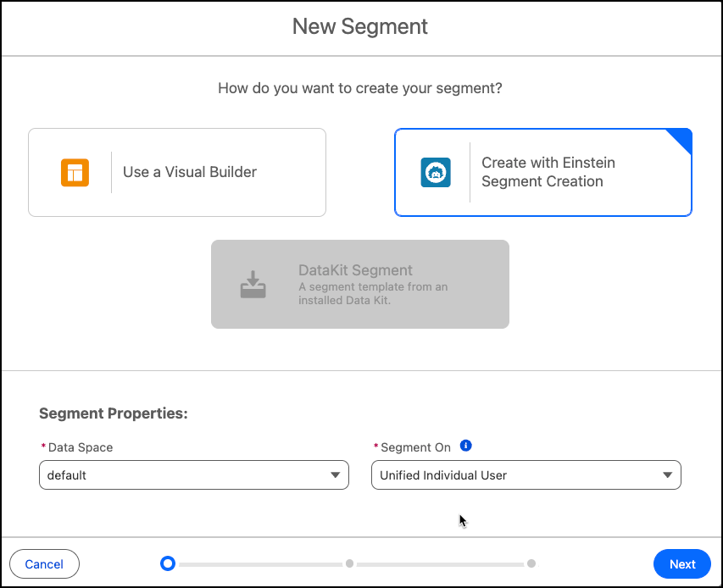Click the blue selected-corner marker on Einstein card
The height and width of the screenshot is (588, 723).
(682, 139)
